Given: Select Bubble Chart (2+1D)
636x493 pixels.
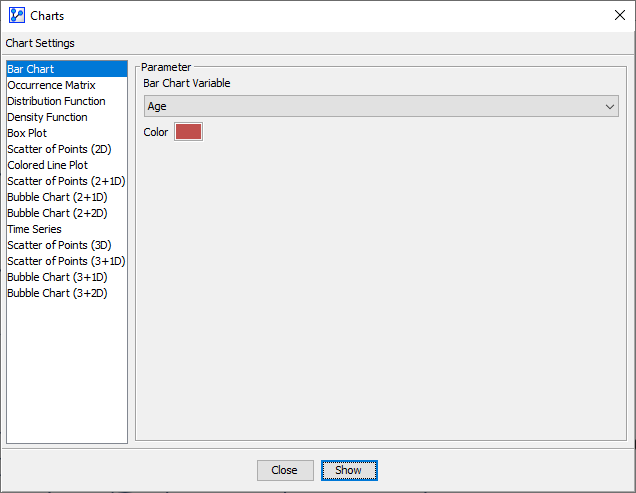Looking at the screenshot, I should pyautogui.click(x=57, y=197).
